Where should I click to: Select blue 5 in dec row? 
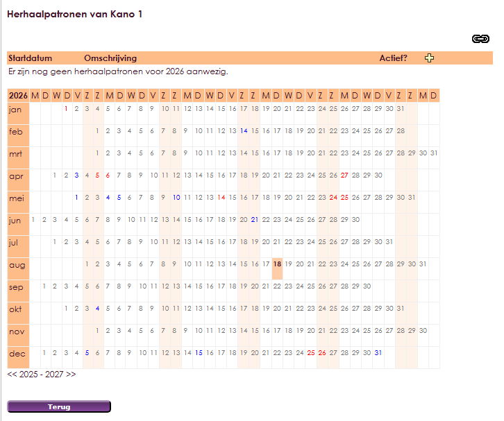[87, 353]
